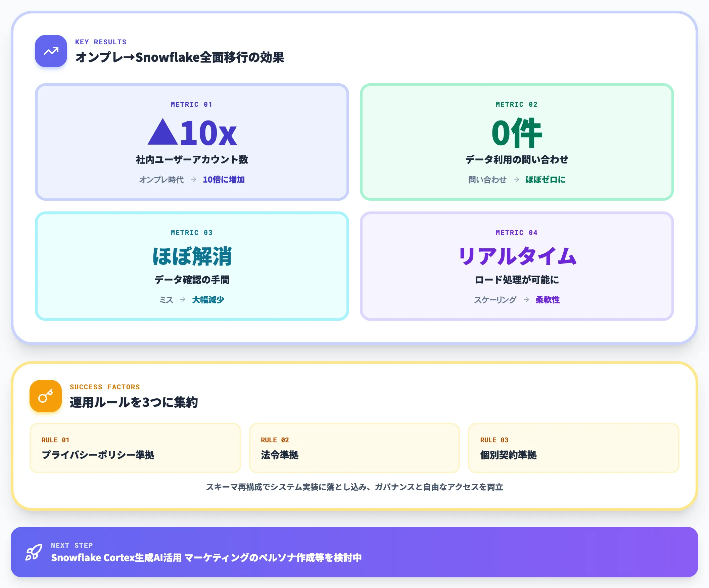This screenshot has width=709, height=588.
Task: Open the RULE 03 個別契約準拠 card
Action: pos(574,448)
